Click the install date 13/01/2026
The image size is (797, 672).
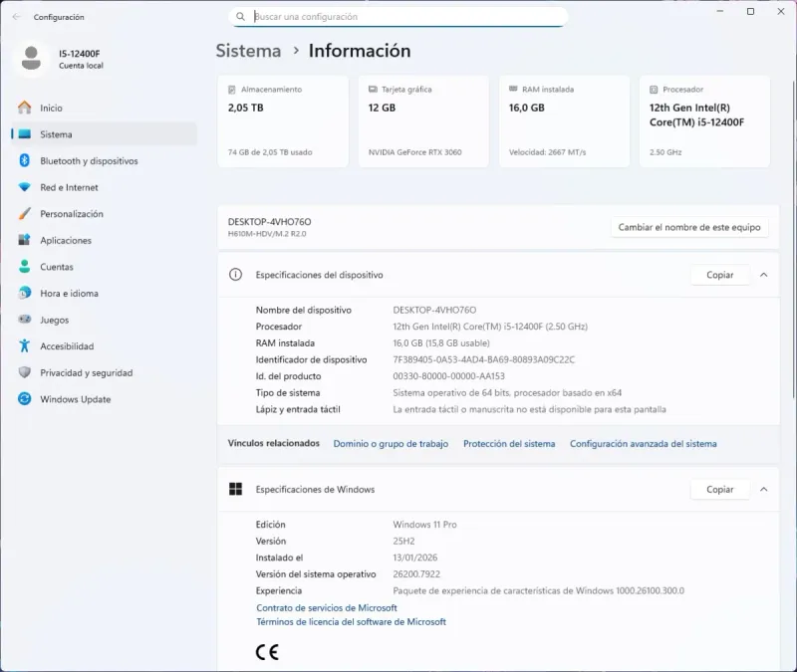coord(414,558)
